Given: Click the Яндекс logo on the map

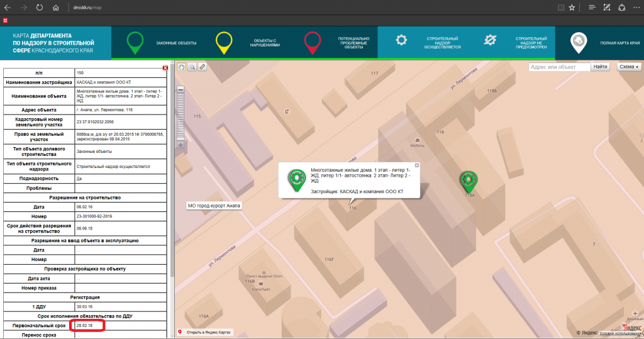Looking at the screenshot, I should click(631, 328).
